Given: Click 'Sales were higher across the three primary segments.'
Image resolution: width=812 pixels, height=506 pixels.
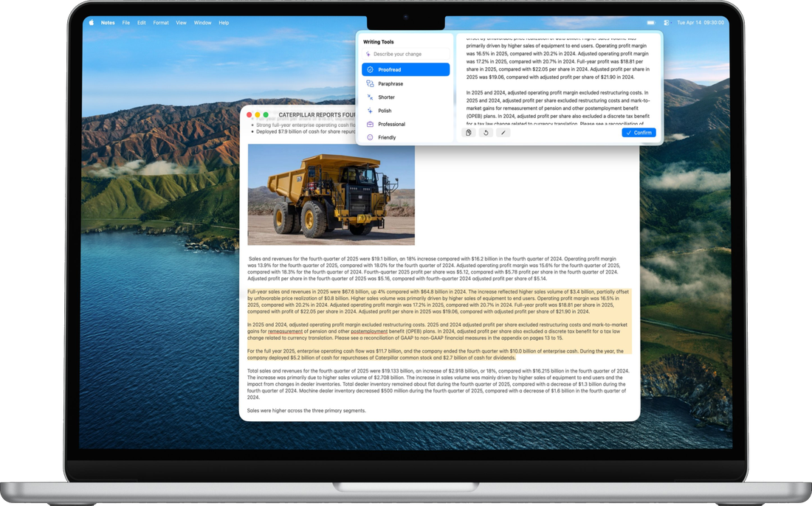Looking at the screenshot, I should [x=306, y=410].
